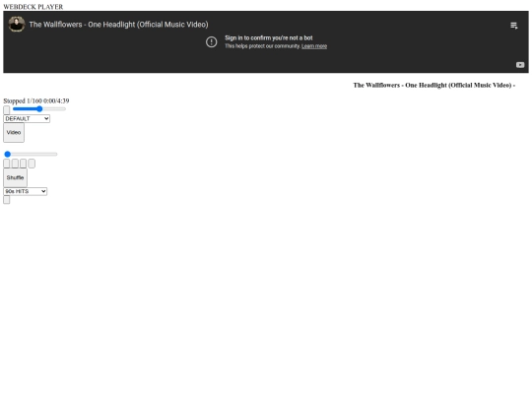Open the DEFAULT dropdown

tap(27, 118)
